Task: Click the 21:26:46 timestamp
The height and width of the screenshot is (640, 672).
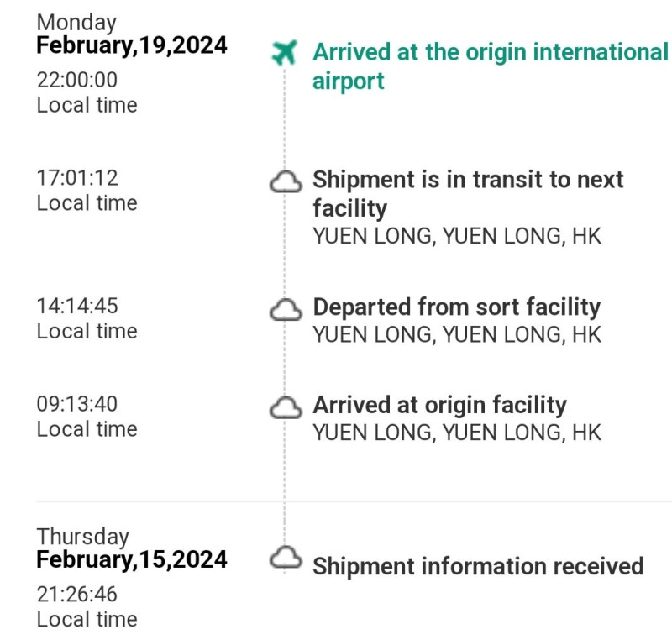Action: point(77,595)
